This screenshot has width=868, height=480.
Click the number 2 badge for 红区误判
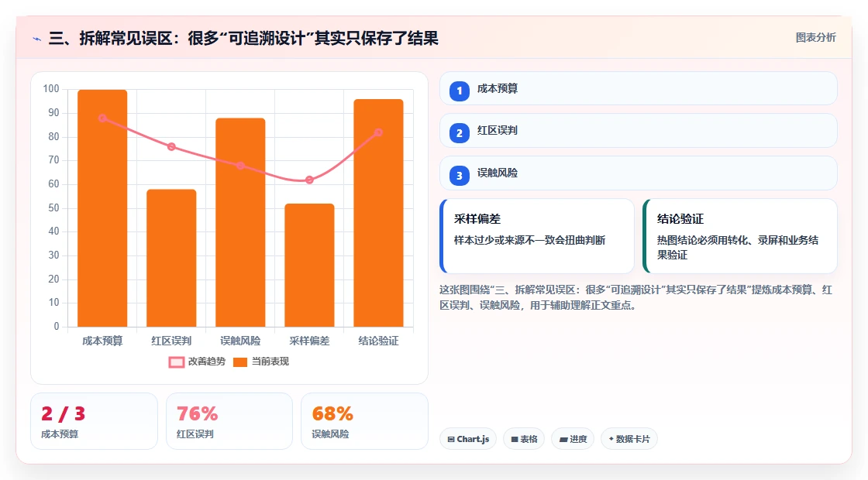tap(460, 133)
